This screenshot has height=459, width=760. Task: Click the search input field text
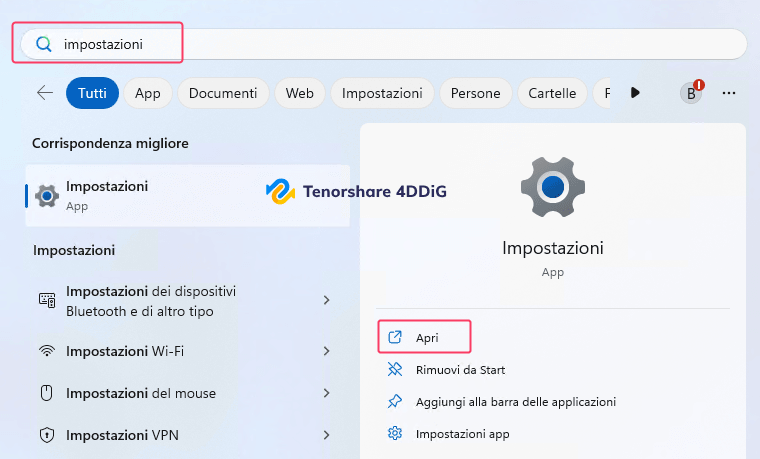103,44
